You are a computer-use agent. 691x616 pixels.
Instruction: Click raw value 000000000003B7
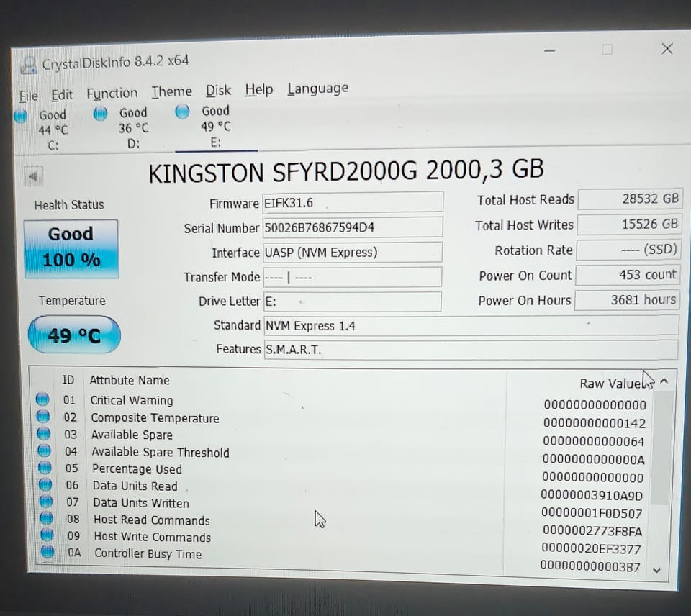point(590,566)
